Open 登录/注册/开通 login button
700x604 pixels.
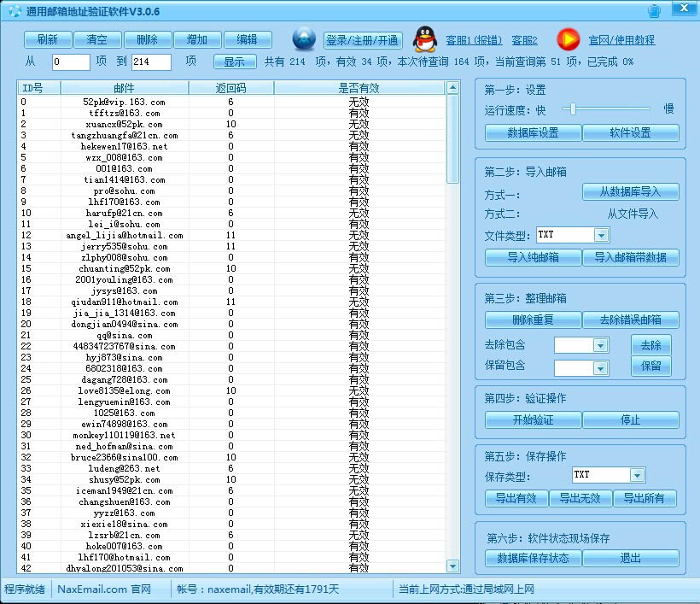[x=362, y=41]
